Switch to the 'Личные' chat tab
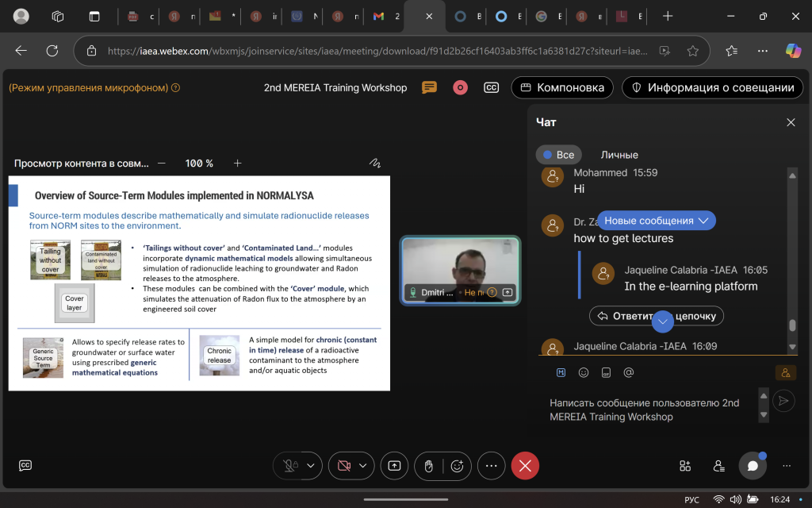The height and width of the screenshot is (508, 812). (619, 155)
